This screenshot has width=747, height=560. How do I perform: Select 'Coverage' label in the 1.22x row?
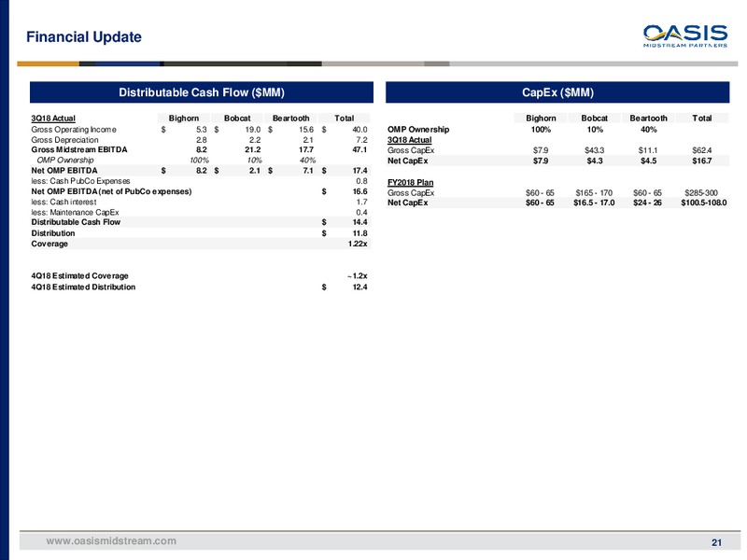click(x=49, y=244)
